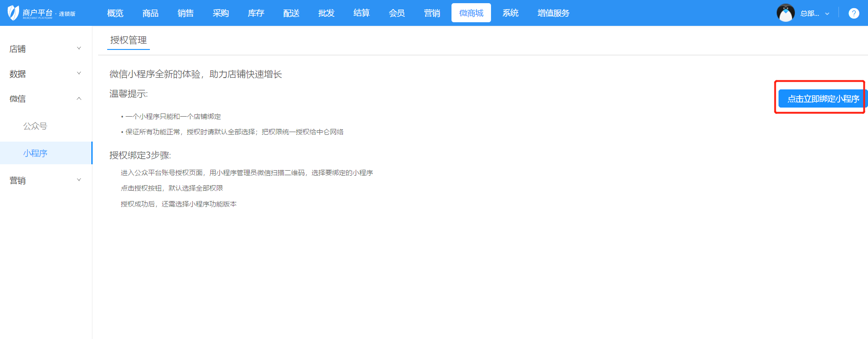Select 公众号 in the sidebar
The height and width of the screenshot is (339, 868).
point(35,126)
